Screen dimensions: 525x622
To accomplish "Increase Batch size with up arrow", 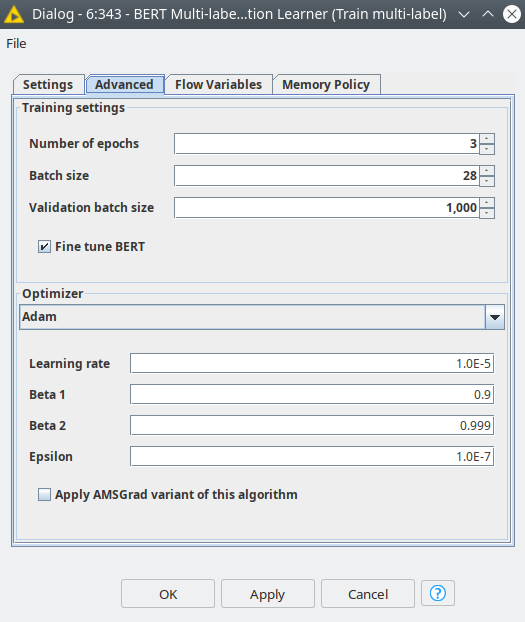I will pos(487,171).
